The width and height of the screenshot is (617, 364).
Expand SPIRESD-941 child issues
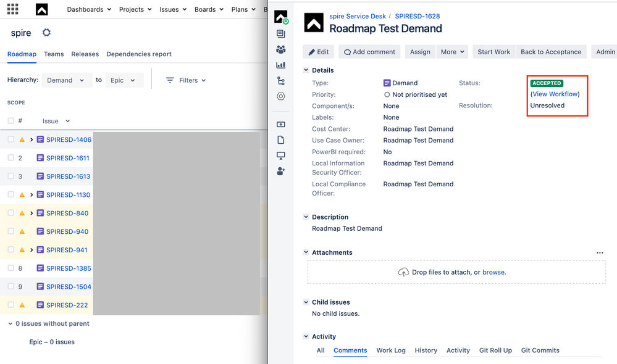[31, 250]
